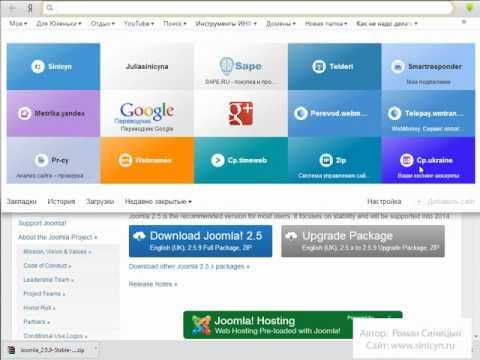Image resolution: width=480 pixels, height=360 pixels.
Task: Expand the third bookmarks bar folder
Action: point(103,24)
